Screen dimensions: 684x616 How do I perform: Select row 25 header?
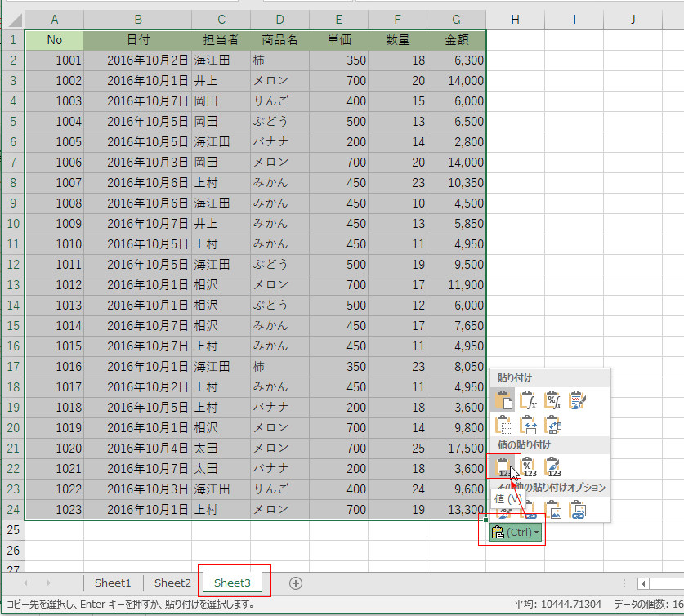tap(12, 529)
